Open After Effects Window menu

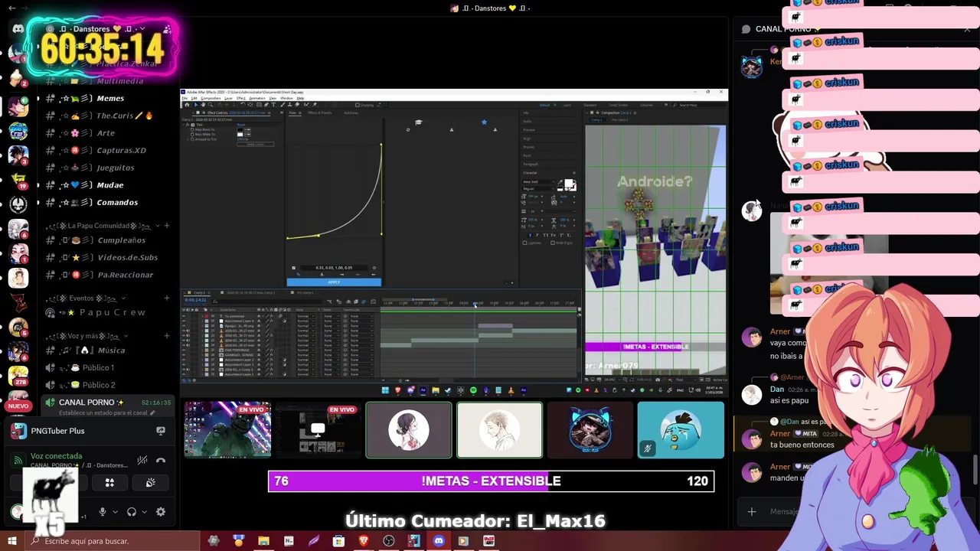[286, 98]
